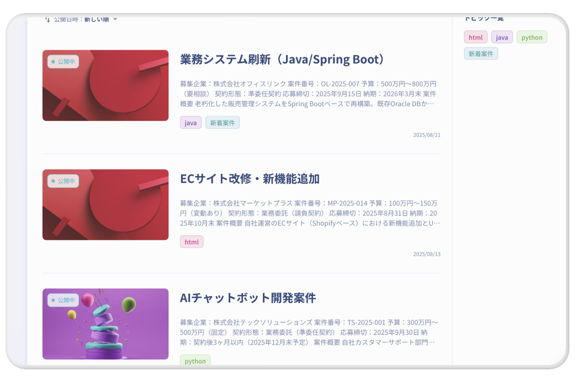Select the html topic tag in sidebar
Image resolution: width=588 pixels, height=382 pixels.
point(475,37)
